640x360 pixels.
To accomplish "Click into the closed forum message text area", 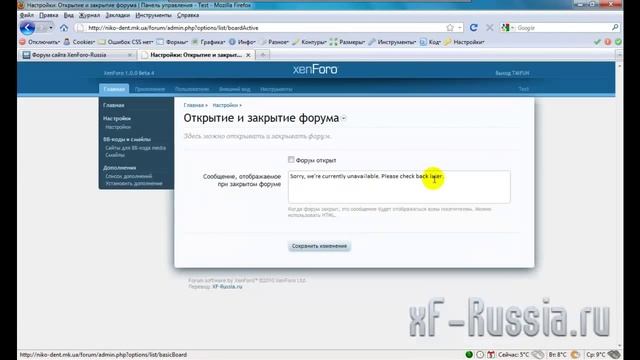I will coord(399,187).
